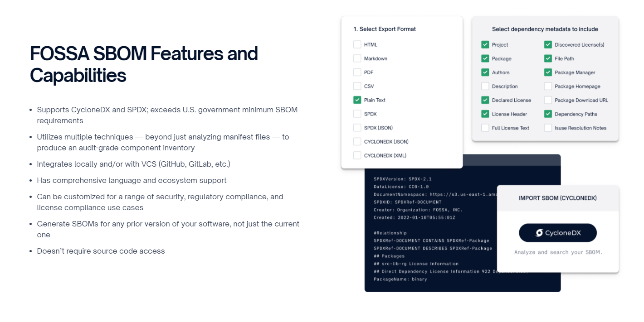
Task: Uncheck the Declared License checkbox
Action: click(x=485, y=100)
